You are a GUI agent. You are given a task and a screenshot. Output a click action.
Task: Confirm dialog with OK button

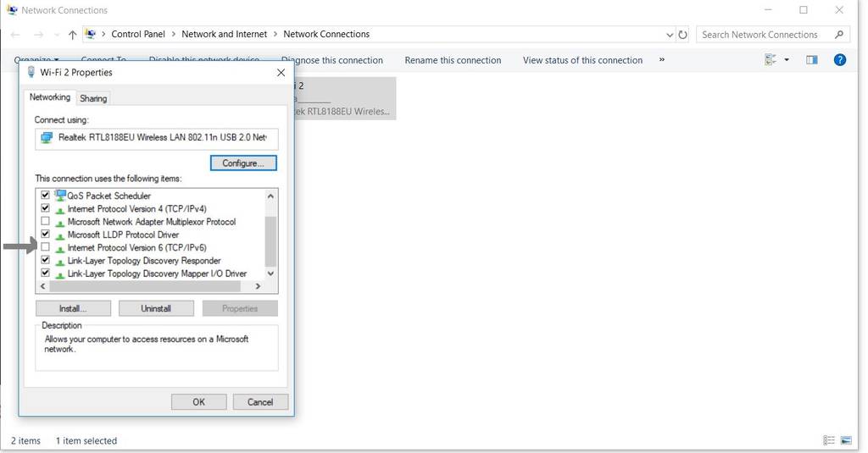click(x=198, y=402)
